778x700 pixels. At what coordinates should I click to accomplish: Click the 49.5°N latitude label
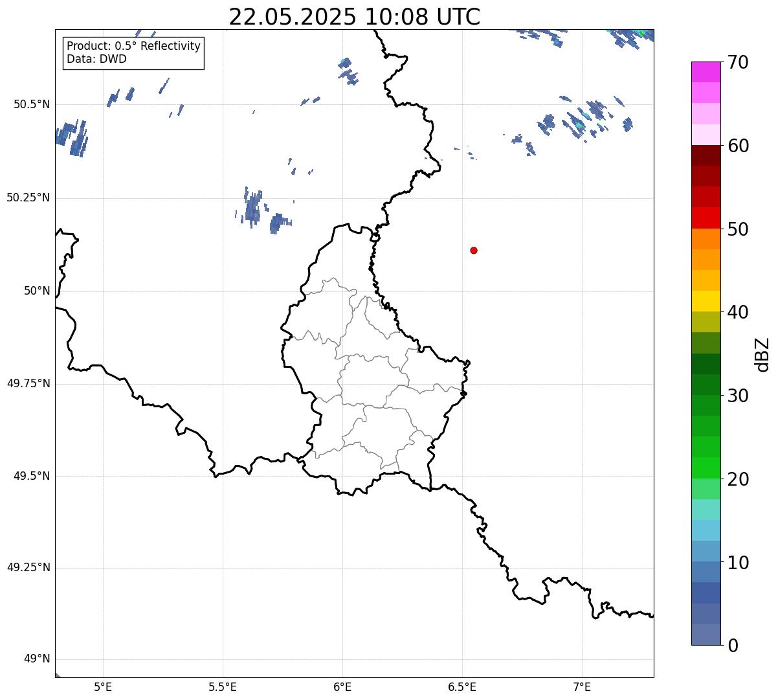pos(32,476)
